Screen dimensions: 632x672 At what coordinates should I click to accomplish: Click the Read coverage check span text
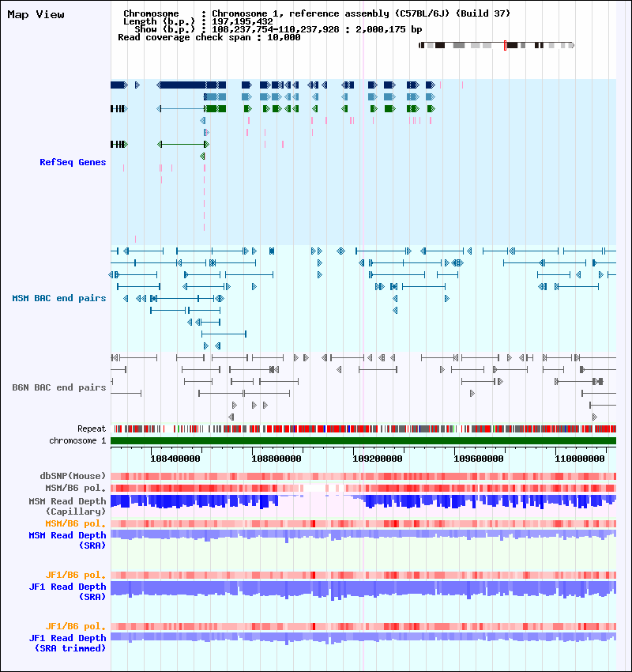tap(209, 37)
